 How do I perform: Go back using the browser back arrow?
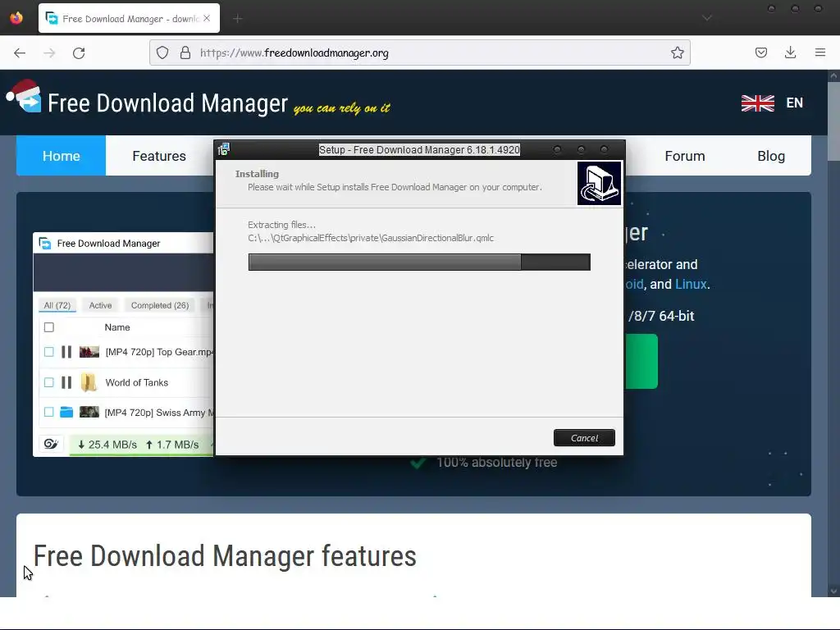(x=20, y=52)
